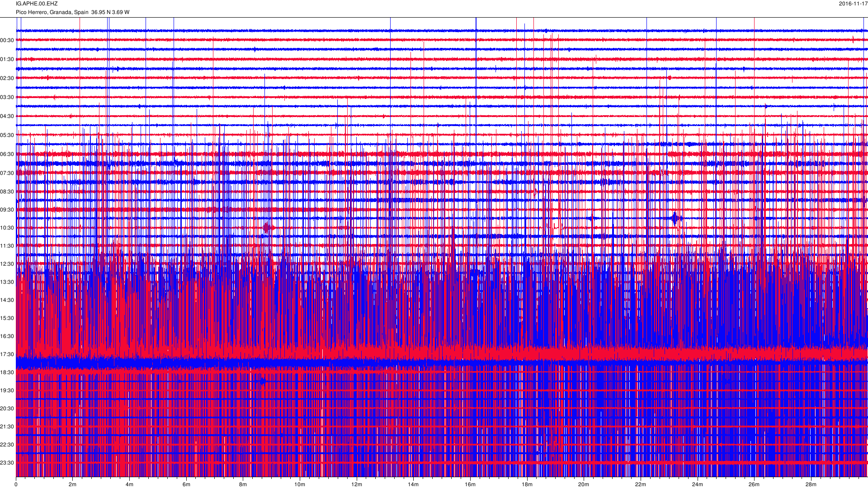Click the 01:30 time row label
868x488 pixels.
7,59
